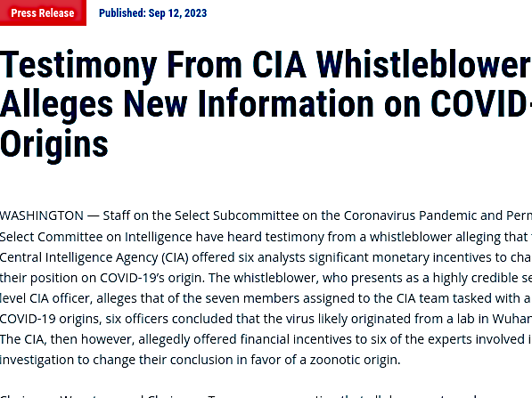Click the "WASHINGTON" dateline in the article
This screenshot has height=398, width=532.
[x=42, y=215]
